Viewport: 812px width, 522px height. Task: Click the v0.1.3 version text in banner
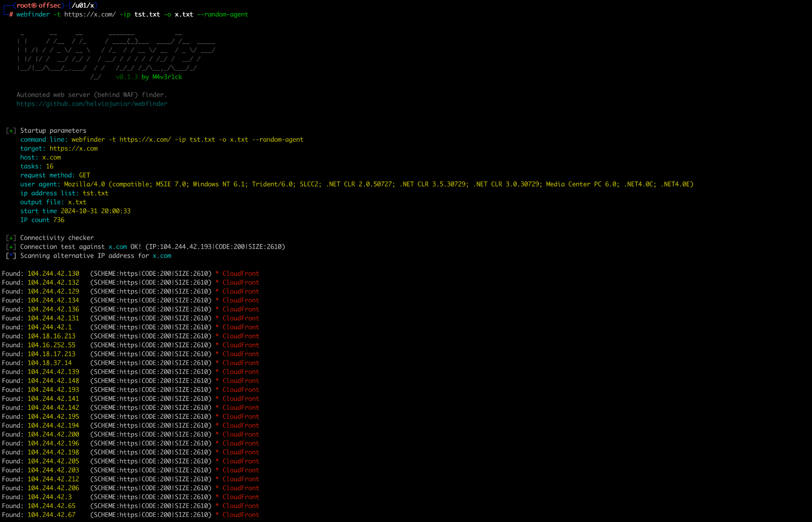click(127, 77)
